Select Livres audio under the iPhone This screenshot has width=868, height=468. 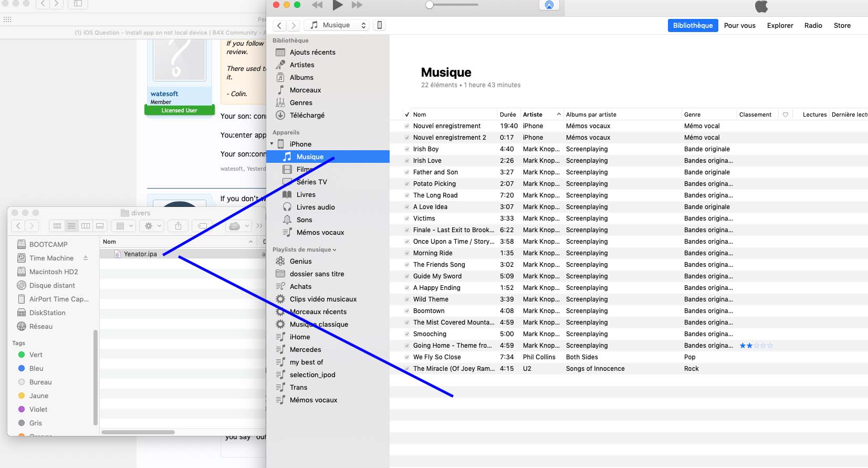pos(316,207)
